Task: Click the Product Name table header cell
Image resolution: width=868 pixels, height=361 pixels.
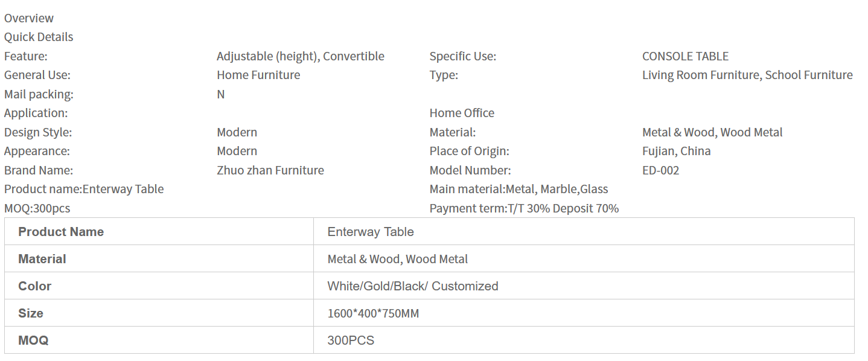Action: tap(61, 232)
